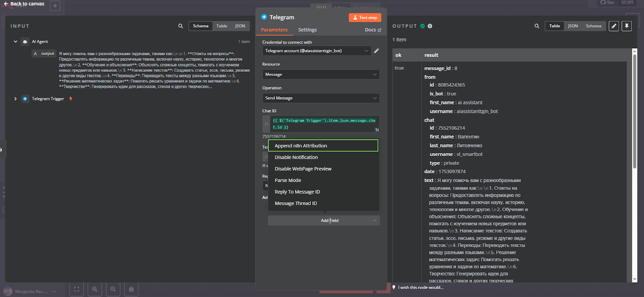This screenshot has width=644, height=297.
Task: Click the zoom out magnifier icon
Action: pyautogui.click(x=113, y=289)
